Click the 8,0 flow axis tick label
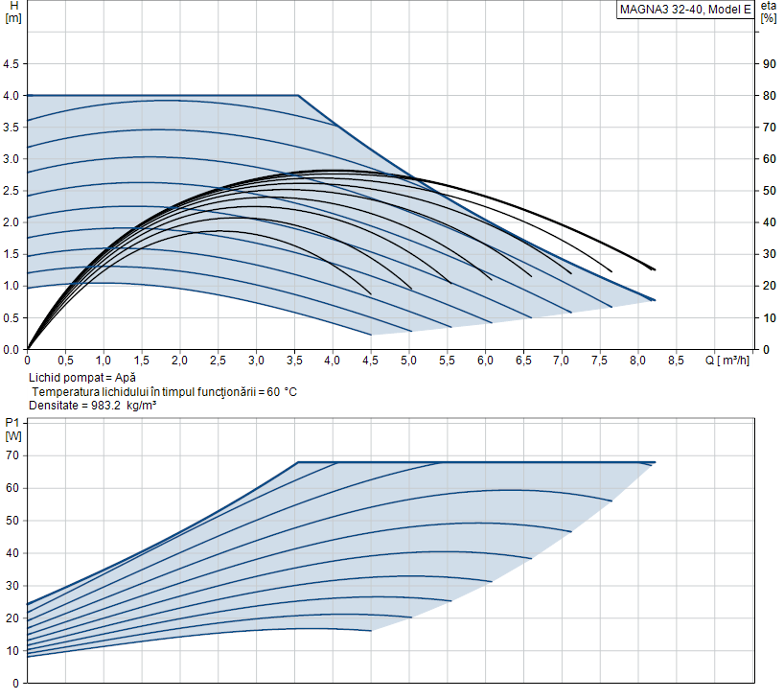 [637, 361]
